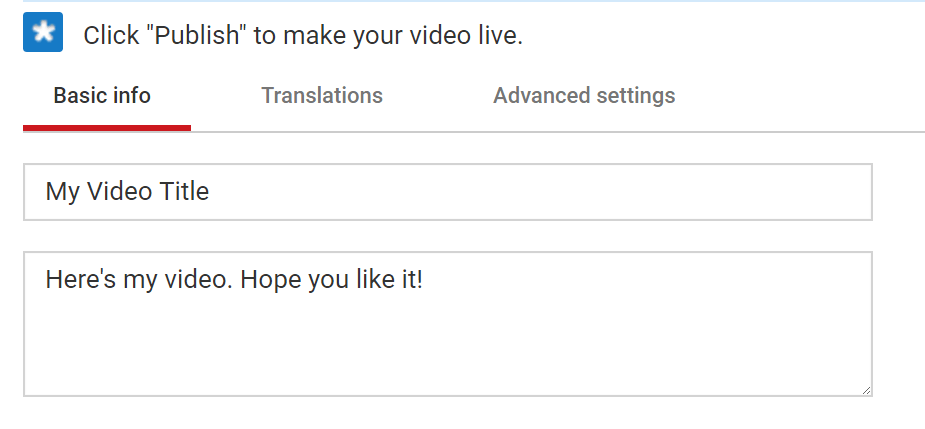This screenshot has width=925, height=429.
Task: Open the Translations tab
Action: coord(322,96)
